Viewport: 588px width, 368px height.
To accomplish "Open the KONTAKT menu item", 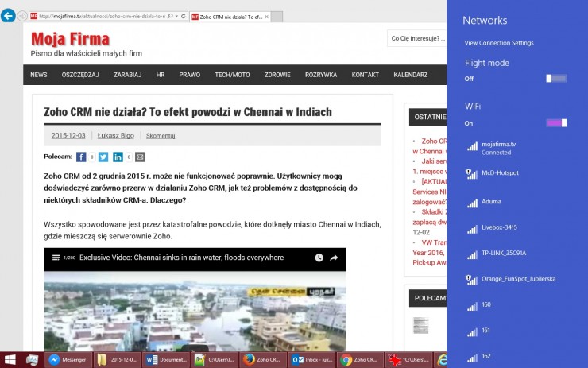I will [365, 75].
